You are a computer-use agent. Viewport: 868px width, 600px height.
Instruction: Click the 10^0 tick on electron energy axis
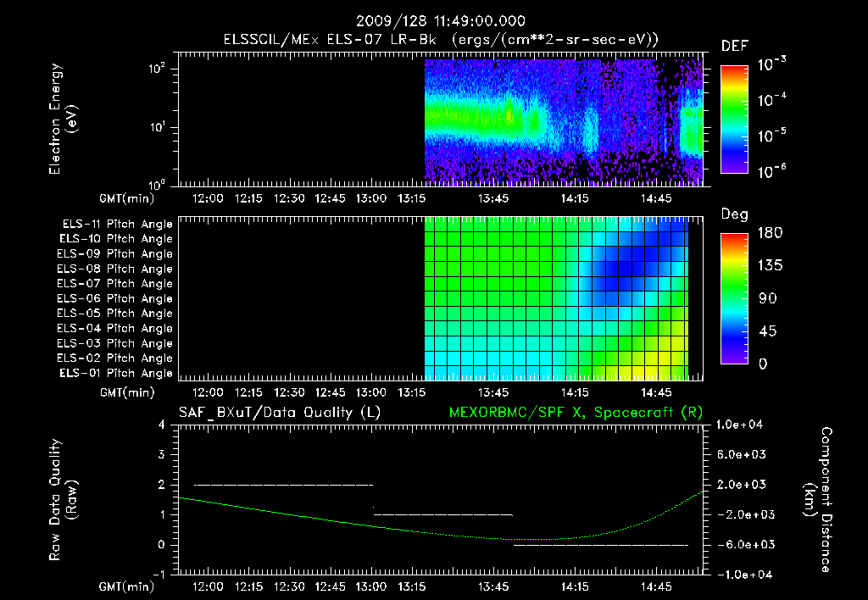[x=157, y=184]
